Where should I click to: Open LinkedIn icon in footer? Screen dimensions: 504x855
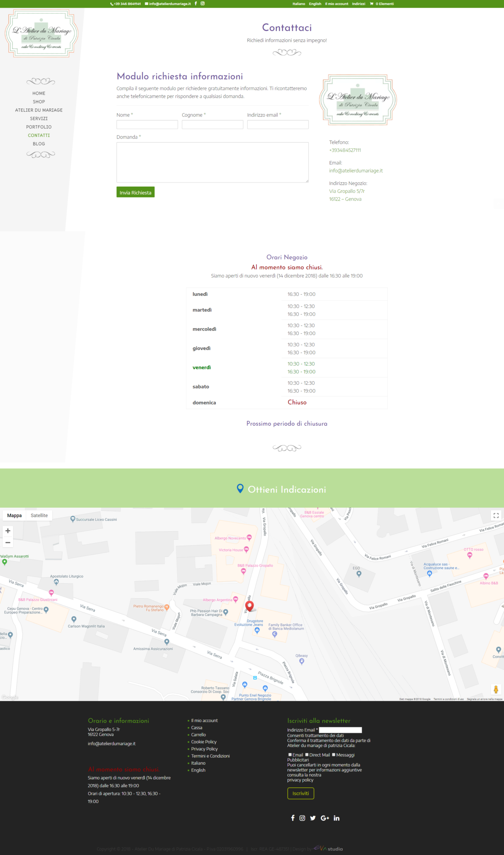pos(336,818)
